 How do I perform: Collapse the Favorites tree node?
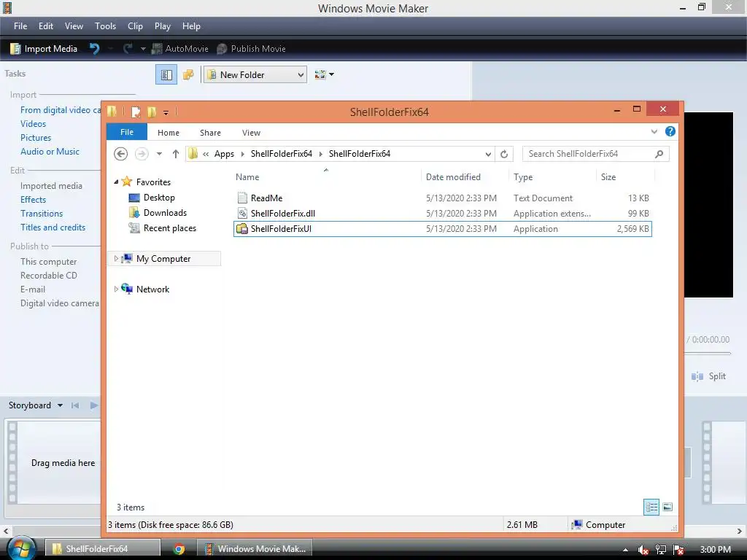click(116, 182)
